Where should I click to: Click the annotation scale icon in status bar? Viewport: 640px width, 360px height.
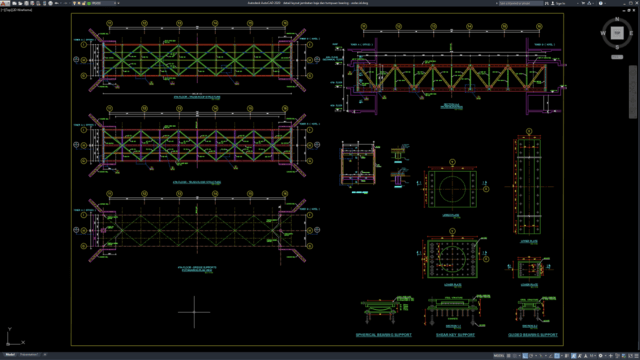pyautogui.click(x=585, y=356)
